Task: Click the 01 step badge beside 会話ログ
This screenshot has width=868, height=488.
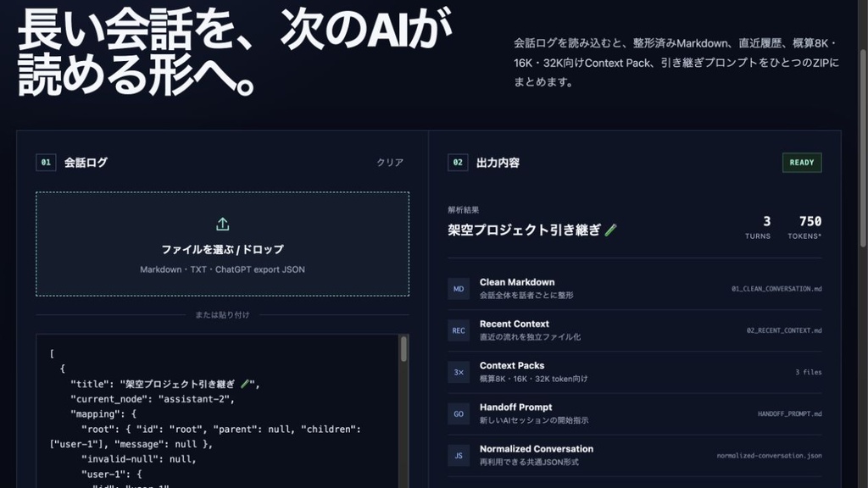Action: (46, 162)
